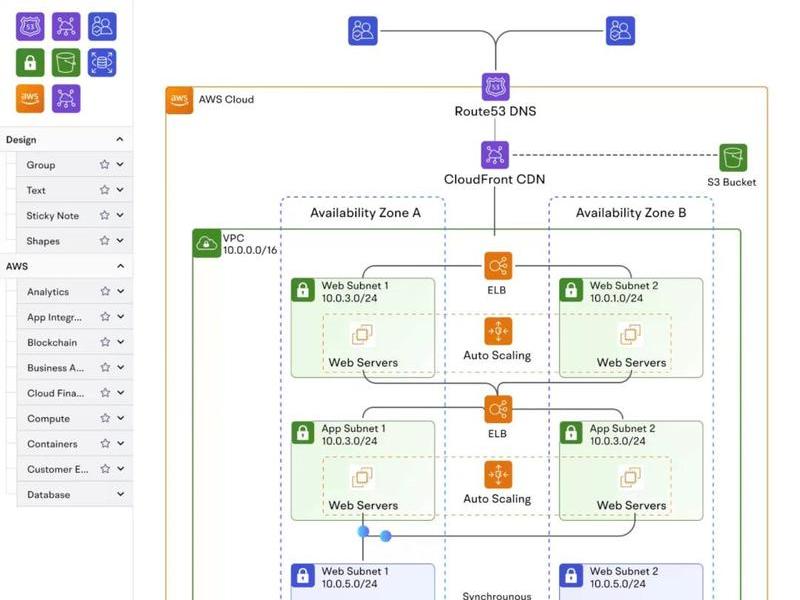Collapse the Design section

[119, 139]
